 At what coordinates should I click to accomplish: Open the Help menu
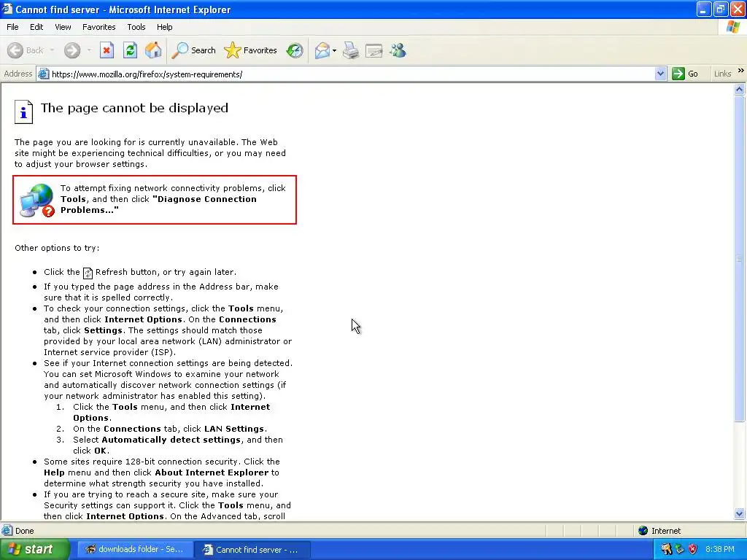pos(164,27)
